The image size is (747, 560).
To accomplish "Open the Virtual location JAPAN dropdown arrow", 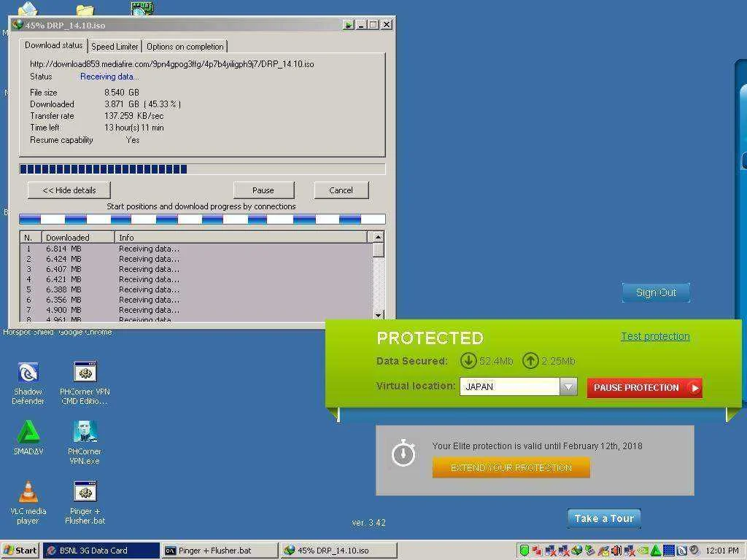I will click(568, 386).
